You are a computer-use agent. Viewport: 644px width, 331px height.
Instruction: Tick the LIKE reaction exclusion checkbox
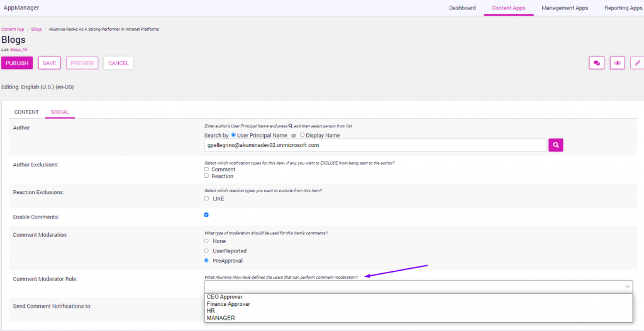tap(207, 198)
